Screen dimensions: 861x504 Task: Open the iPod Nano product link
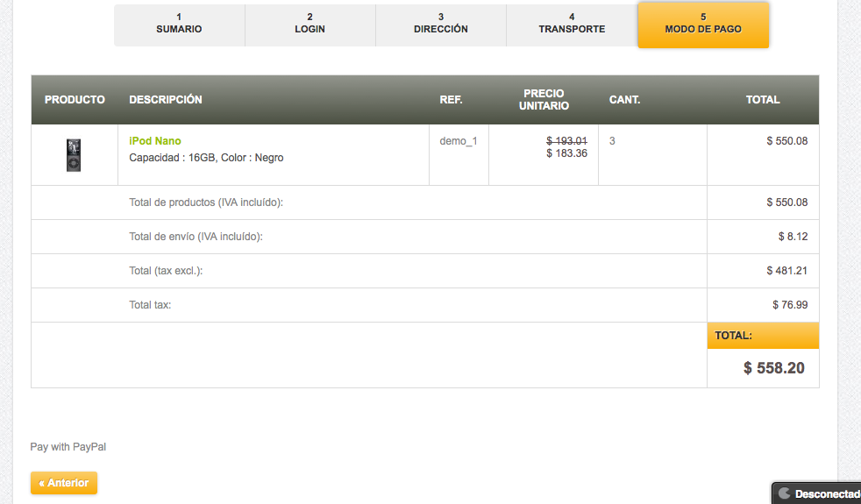(x=155, y=141)
